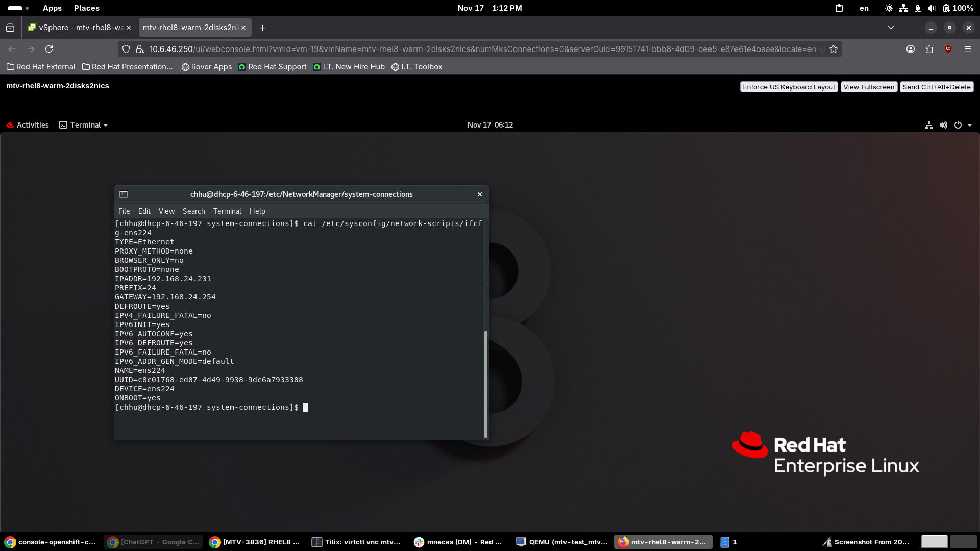The width and height of the screenshot is (980, 551).
Task: Click the guest volume speaker icon
Action: click(x=943, y=125)
